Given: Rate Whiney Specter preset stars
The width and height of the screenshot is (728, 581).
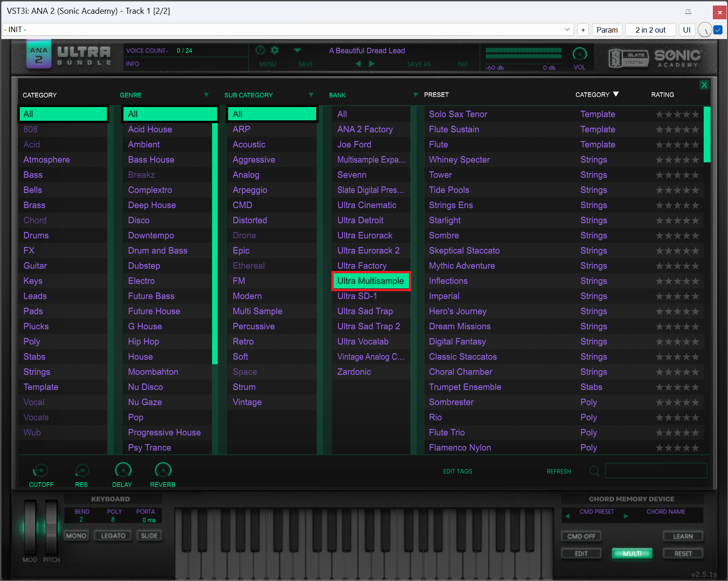Looking at the screenshot, I should point(678,160).
